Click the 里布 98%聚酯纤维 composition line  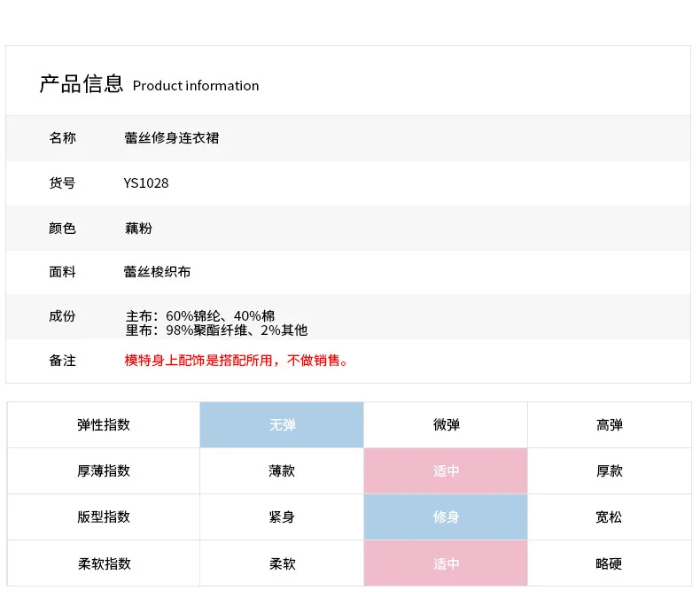(216, 330)
